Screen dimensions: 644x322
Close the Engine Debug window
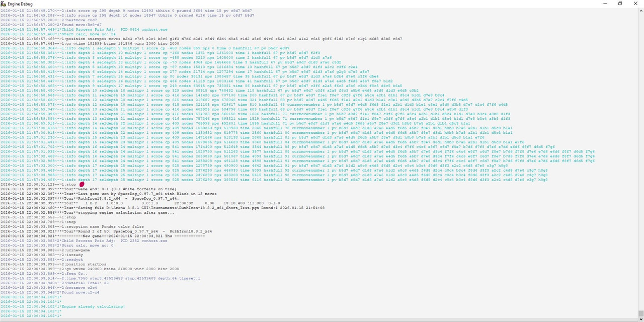tap(635, 4)
